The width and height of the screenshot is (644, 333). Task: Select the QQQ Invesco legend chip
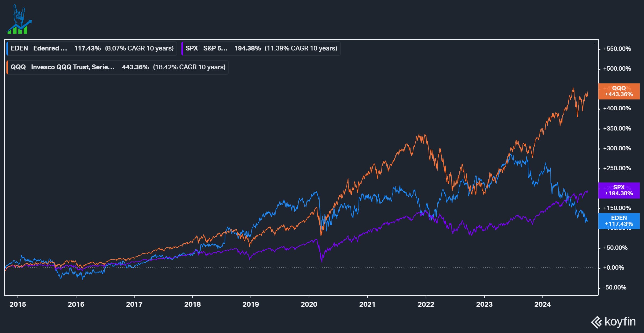[x=117, y=67]
